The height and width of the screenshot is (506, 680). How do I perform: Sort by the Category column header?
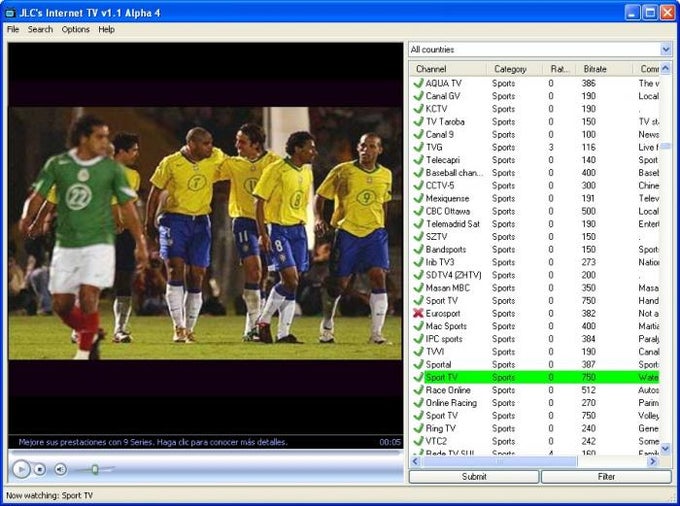[514, 69]
